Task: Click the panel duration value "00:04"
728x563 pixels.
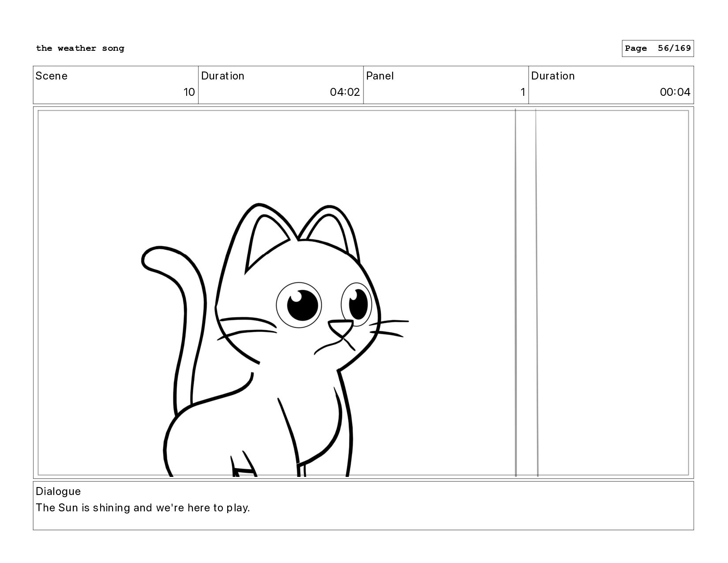Action: coord(675,92)
